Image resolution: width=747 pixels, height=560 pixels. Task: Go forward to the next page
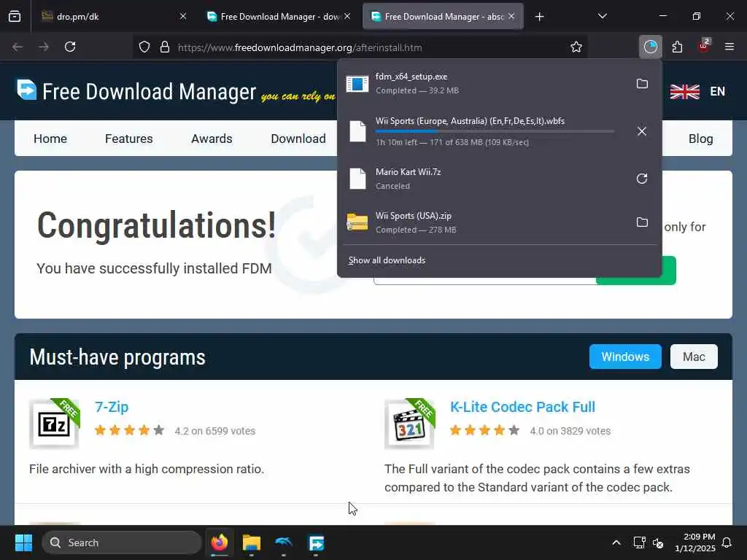(x=44, y=47)
